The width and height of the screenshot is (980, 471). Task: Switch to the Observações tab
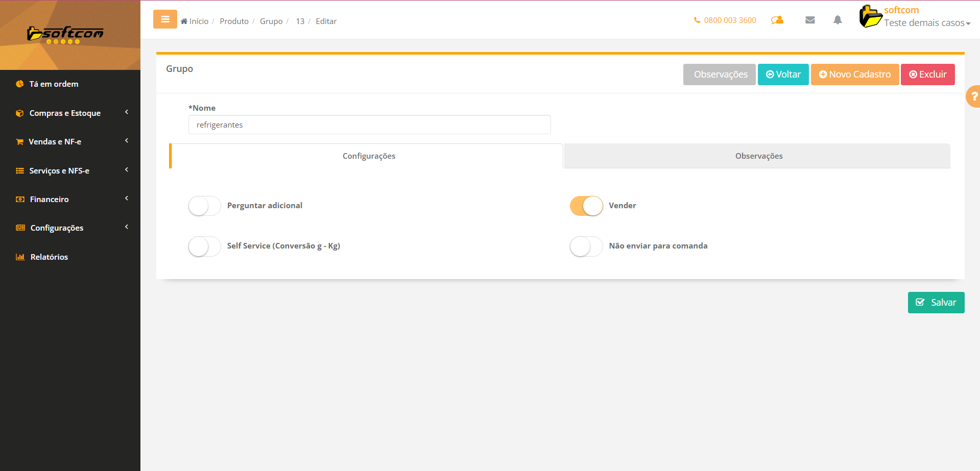coord(758,156)
